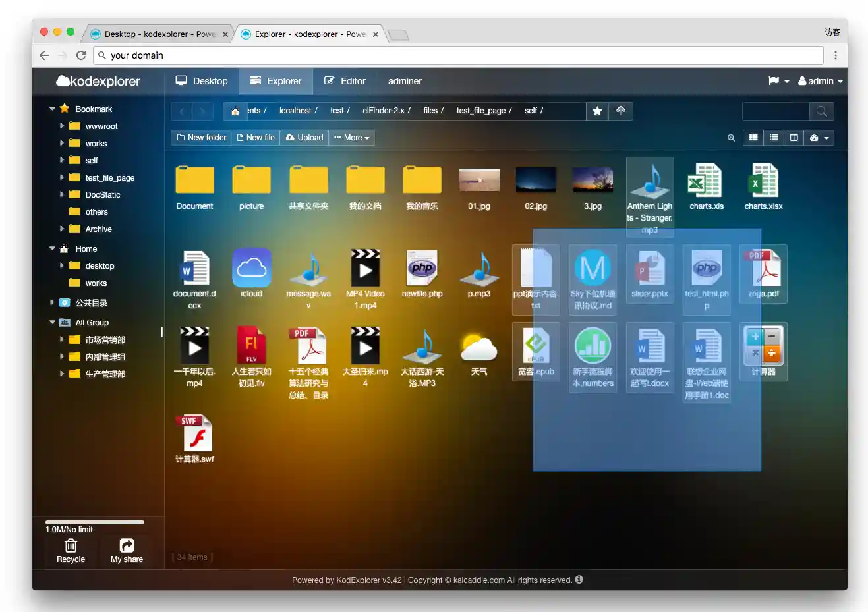Switch to list view
The height and width of the screenshot is (612, 868).
coord(773,138)
